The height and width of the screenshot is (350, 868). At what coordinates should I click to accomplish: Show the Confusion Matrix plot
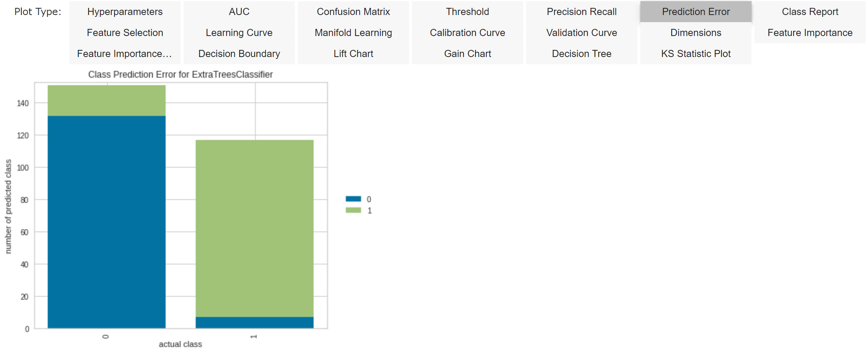coord(353,12)
